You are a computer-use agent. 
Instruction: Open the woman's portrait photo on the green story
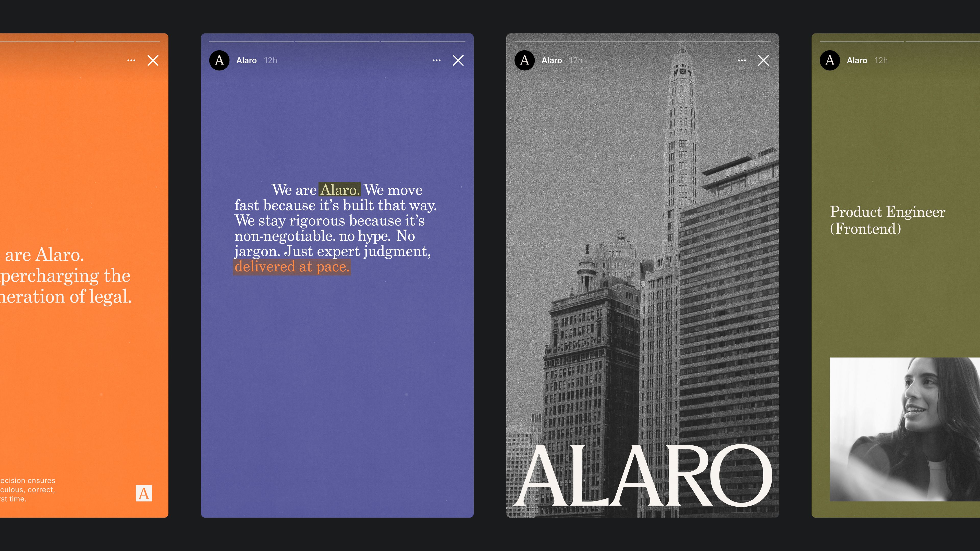(x=905, y=429)
